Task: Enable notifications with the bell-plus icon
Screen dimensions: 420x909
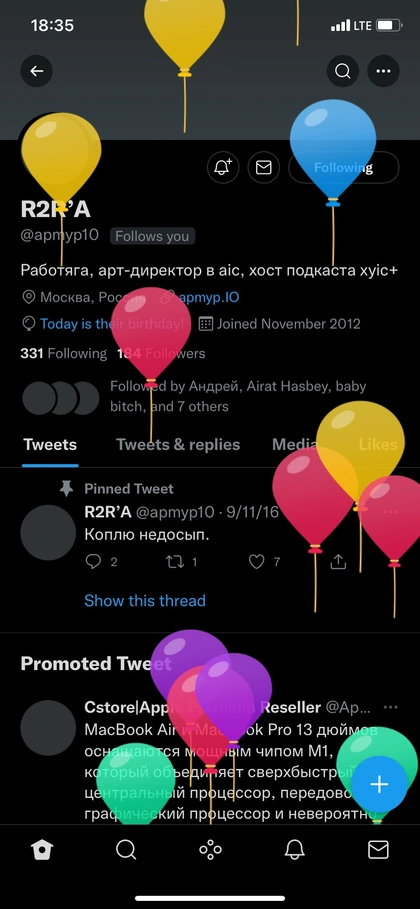Action: point(223,168)
